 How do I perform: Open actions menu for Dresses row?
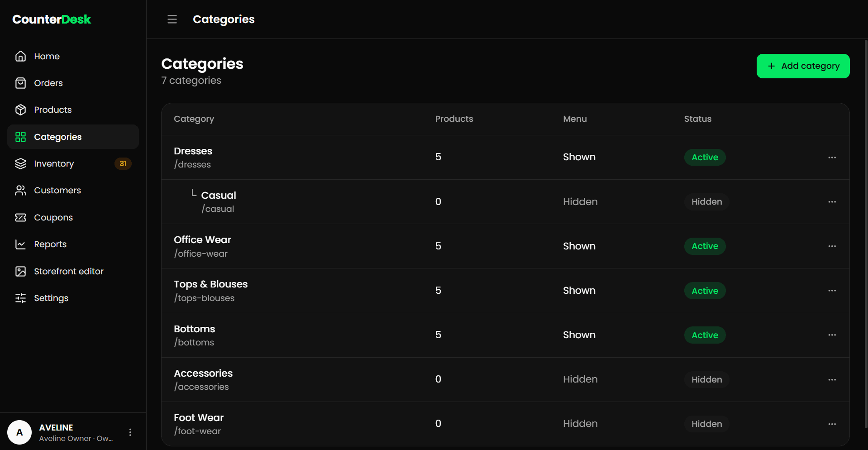point(832,157)
